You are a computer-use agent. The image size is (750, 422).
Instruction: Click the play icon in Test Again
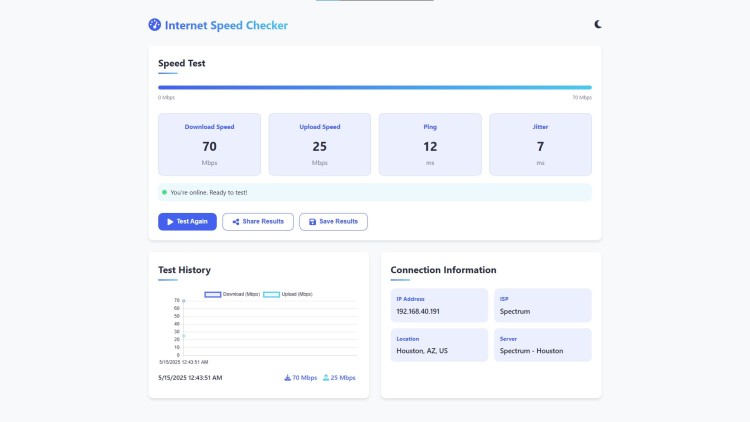tap(170, 222)
